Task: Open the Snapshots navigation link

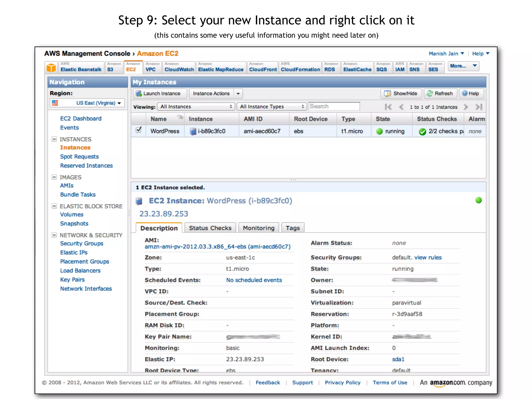Action: click(74, 224)
